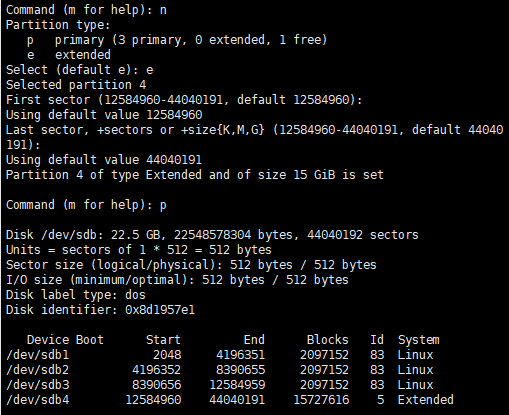Click the 'e extended' option line
The height and width of the screenshot is (415, 509).
[x=68, y=55]
